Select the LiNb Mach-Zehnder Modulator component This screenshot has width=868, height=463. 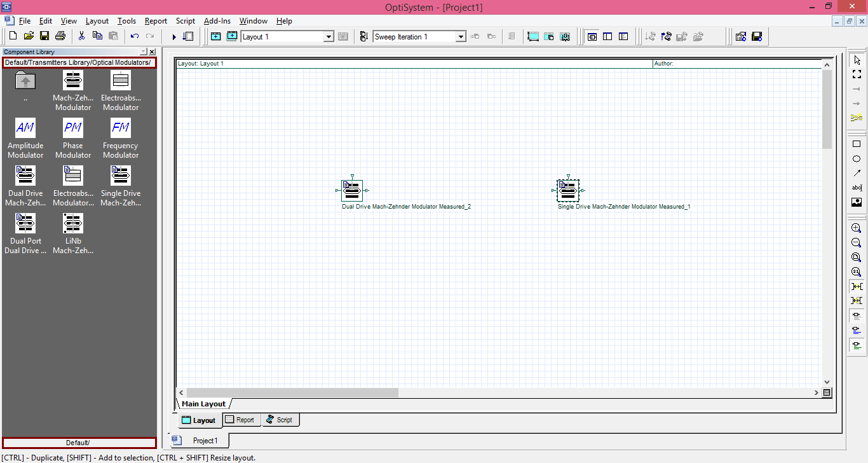72,223
